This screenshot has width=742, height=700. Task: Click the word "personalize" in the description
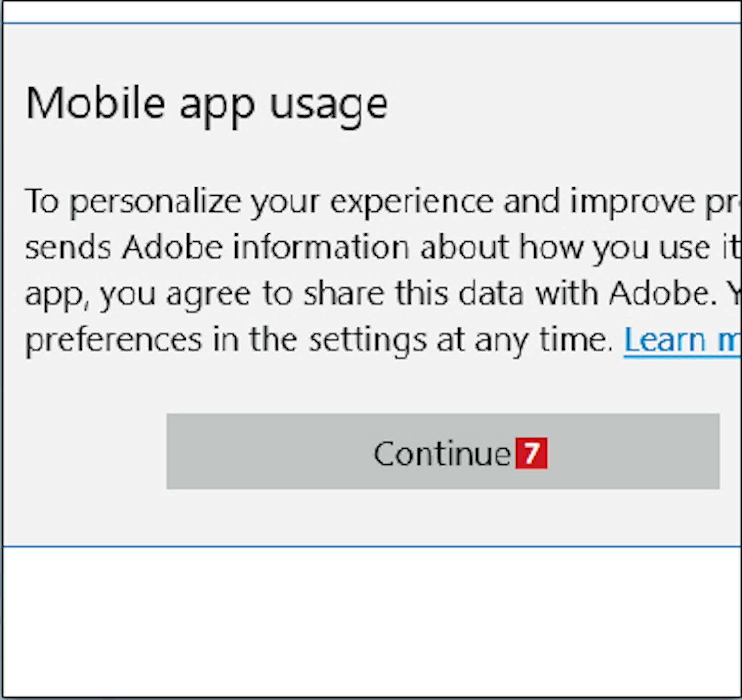coord(155,202)
